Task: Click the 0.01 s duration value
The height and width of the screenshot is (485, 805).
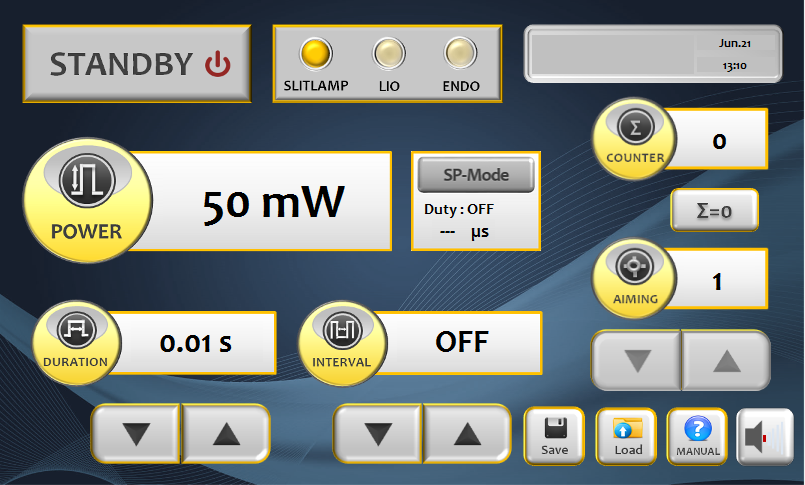Action: 196,343
